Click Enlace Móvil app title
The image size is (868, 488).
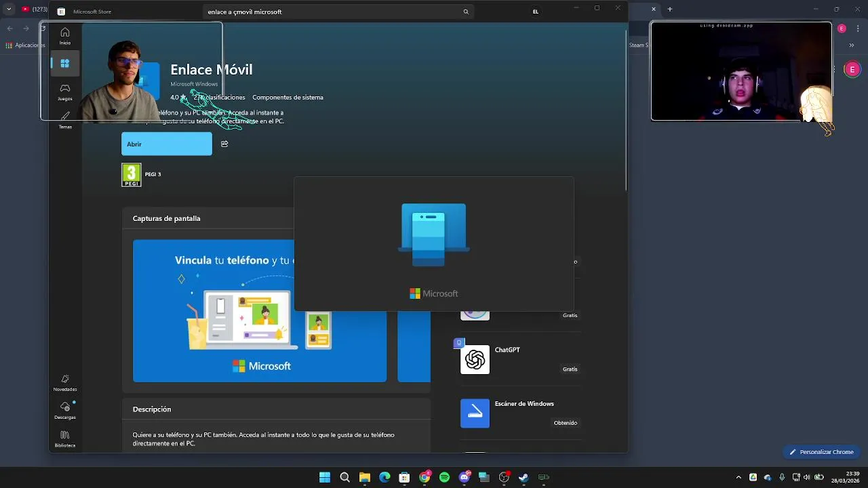(211, 70)
